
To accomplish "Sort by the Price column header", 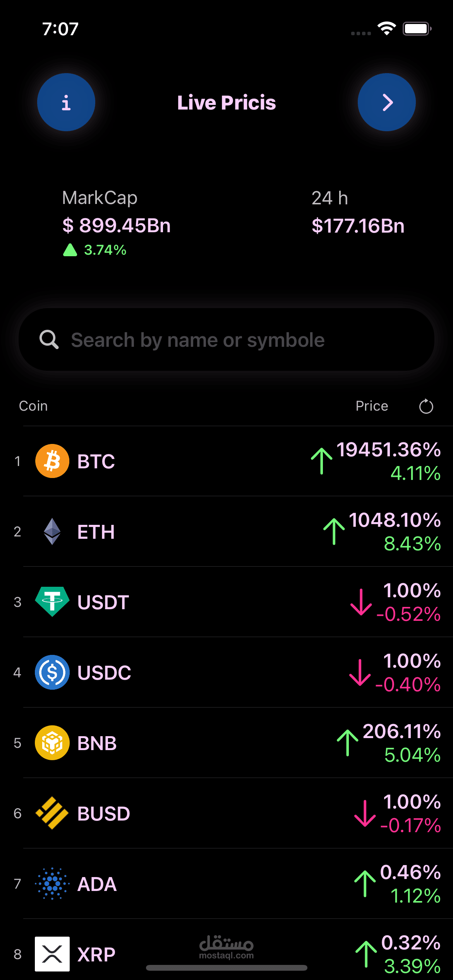I will tap(372, 406).
